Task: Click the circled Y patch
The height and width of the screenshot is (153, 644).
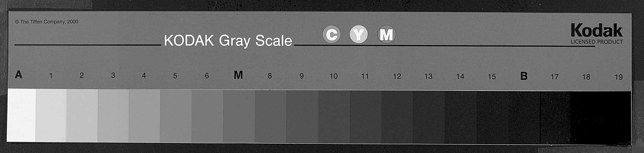Action: coord(359,34)
